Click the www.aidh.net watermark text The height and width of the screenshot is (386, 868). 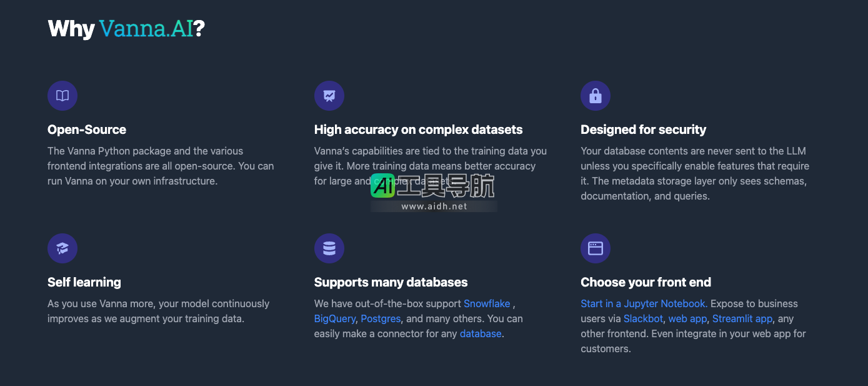[434, 206]
